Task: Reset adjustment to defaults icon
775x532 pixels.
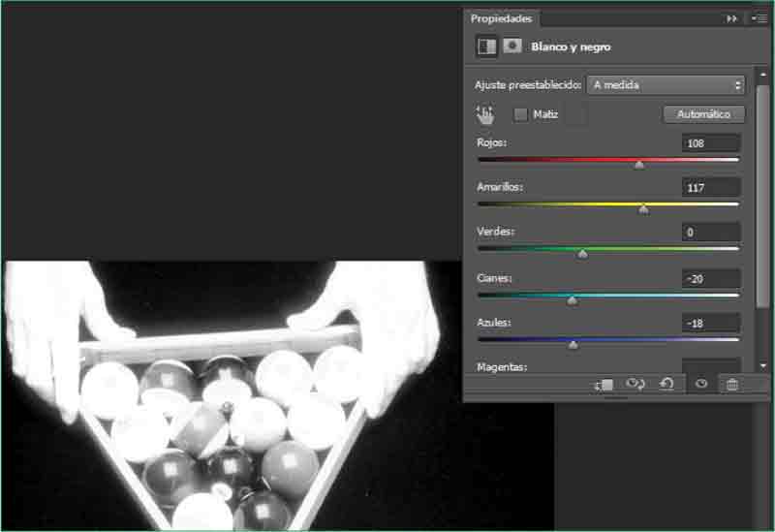Action: click(666, 385)
